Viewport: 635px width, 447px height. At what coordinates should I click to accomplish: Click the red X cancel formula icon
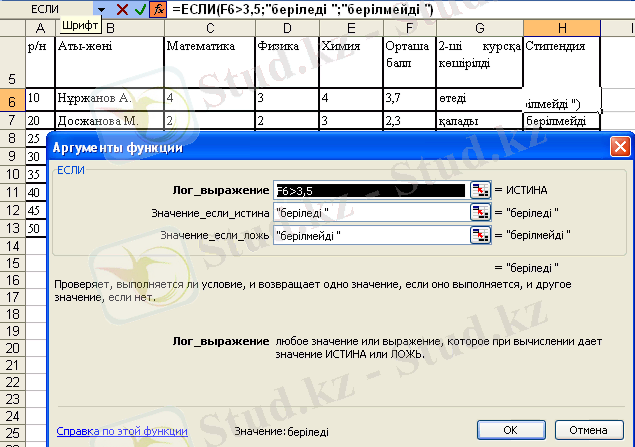tap(122, 9)
